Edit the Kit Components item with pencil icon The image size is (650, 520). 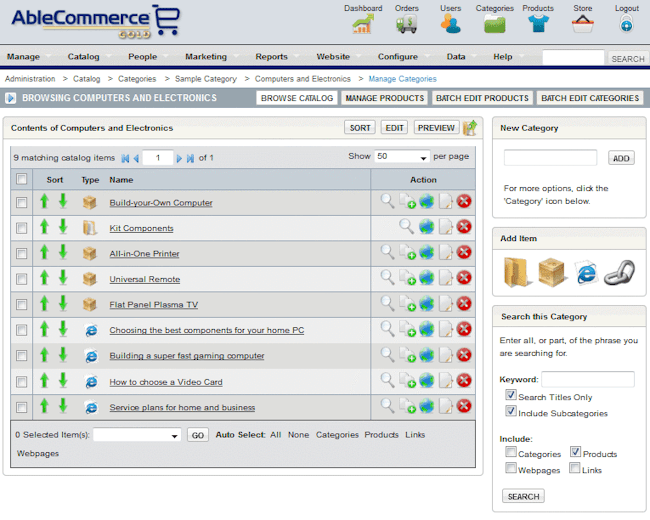[x=446, y=227]
